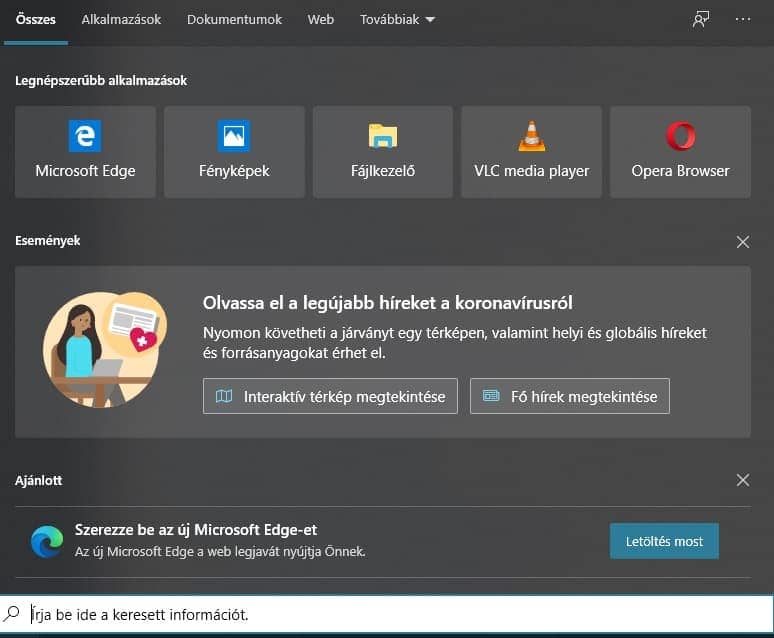Open the three-dot options menu

(742, 19)
